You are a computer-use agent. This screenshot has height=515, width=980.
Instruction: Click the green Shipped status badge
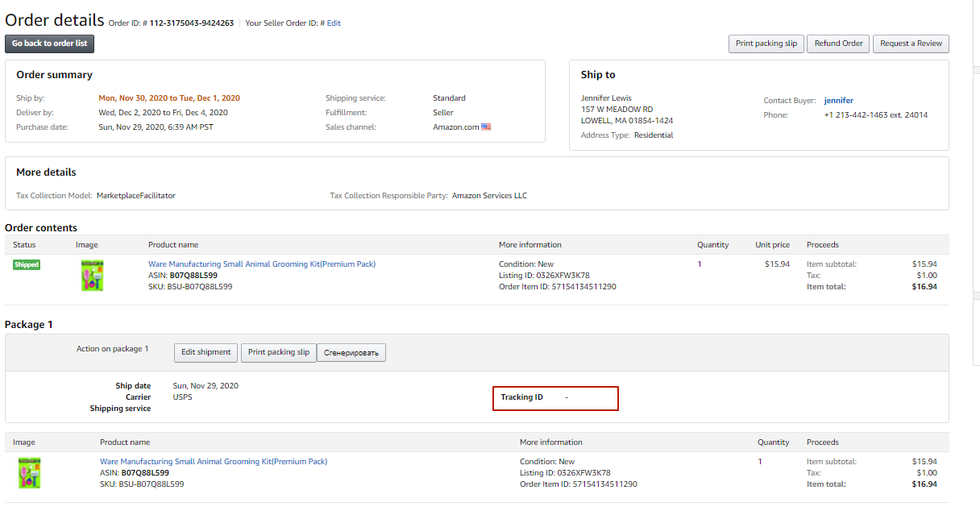pos(27,265)
